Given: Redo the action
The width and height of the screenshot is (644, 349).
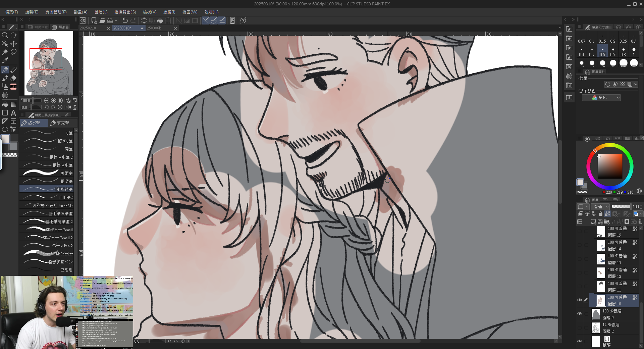Looking at the screenshot, I should 133,20.
